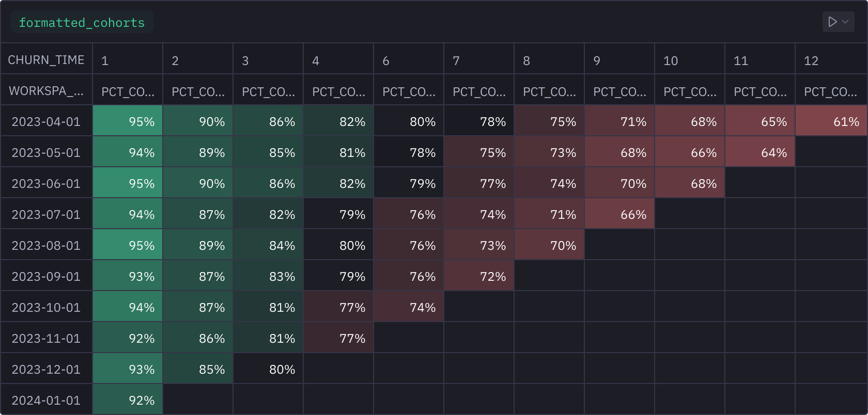868x415 pixels.
Task: Click the 92% cell for 2024-01-01
Action: pos(127,399)
